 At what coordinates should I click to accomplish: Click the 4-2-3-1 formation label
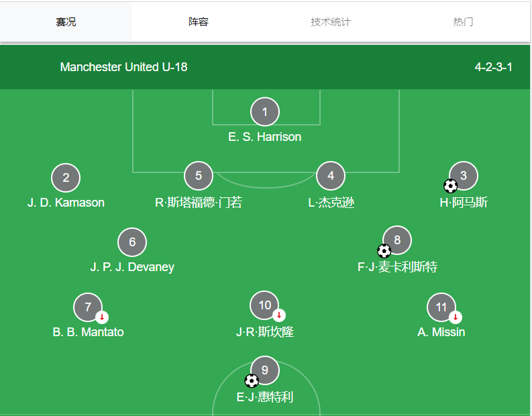click(x=494, y=67)
